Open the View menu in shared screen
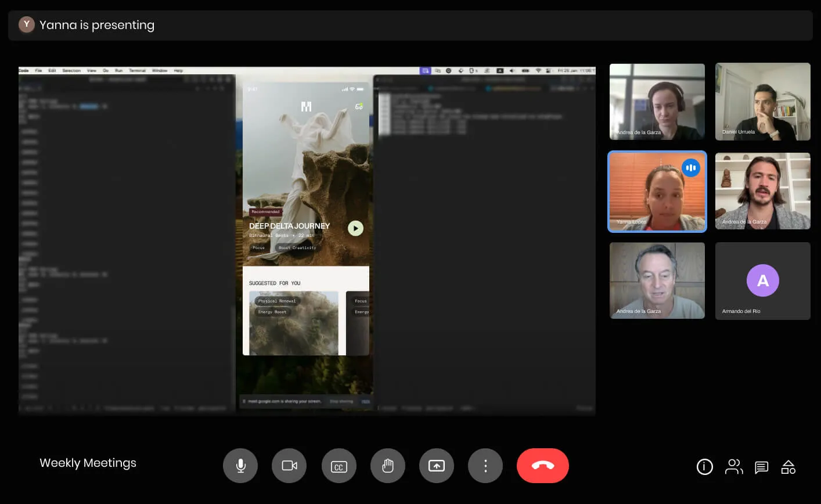 tap(92, 71)
